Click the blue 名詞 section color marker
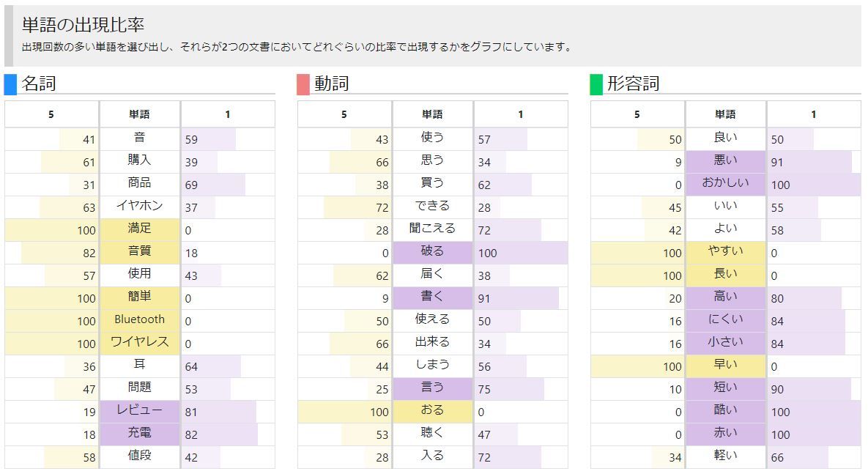This screenshot has height=474, width=868. 10,84
